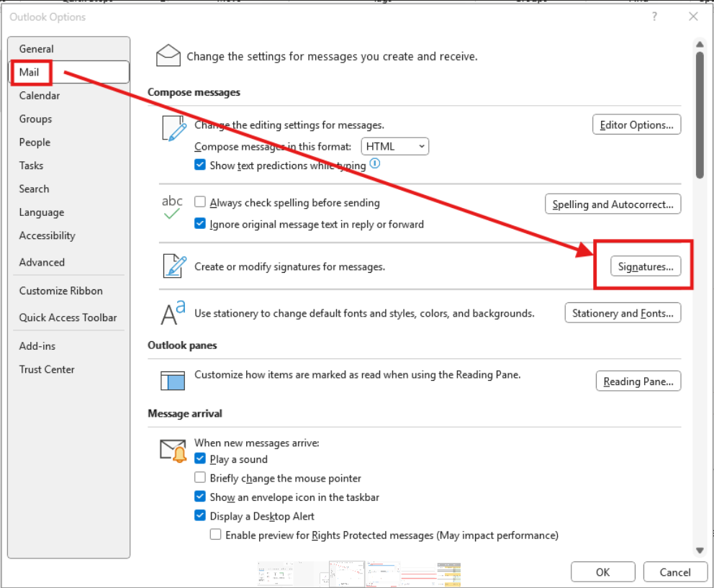714x588 pixels.
Task: Click the page-and-pencil icon beside editing settings
Action: click(x=174, y=128)
